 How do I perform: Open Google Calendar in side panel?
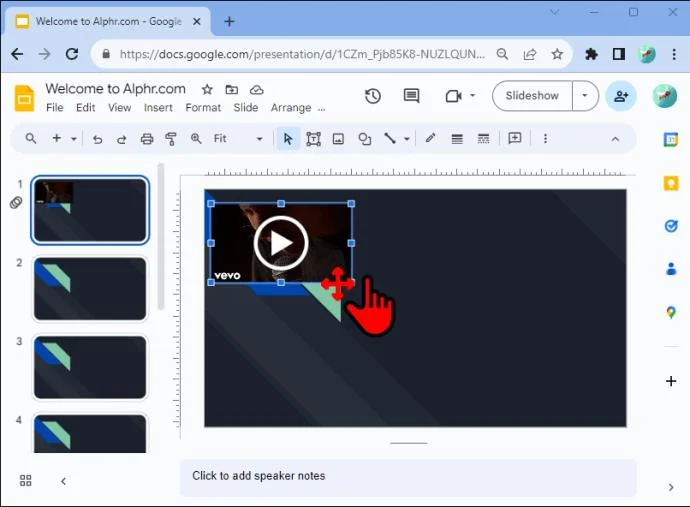pos(671,140)
